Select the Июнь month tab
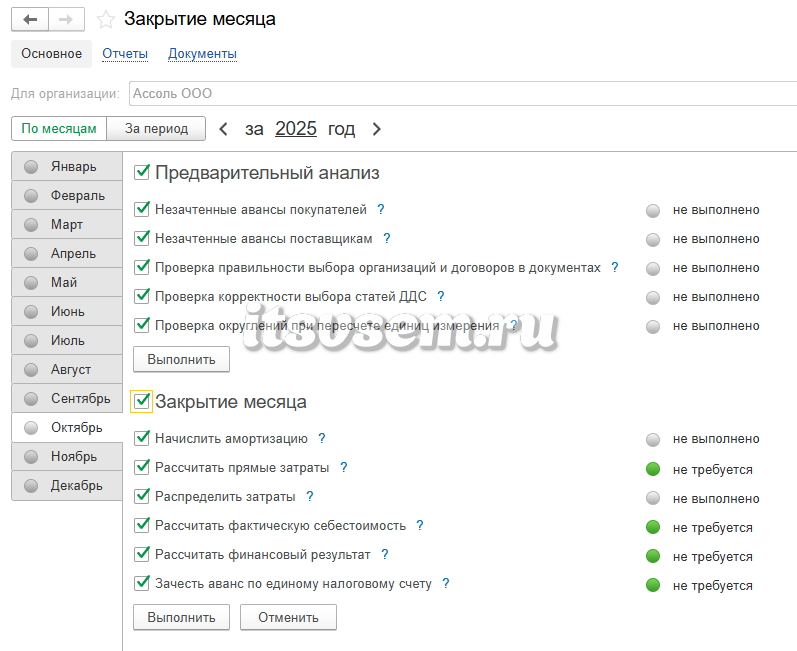The width and height of the screenshot is (797, 651). click(x=67, y=311)
